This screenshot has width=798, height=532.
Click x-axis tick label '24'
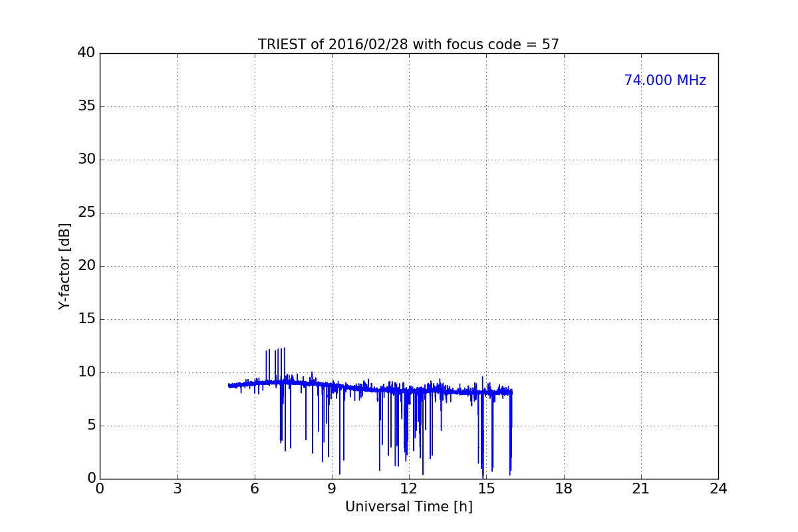(x=718, y=489)
